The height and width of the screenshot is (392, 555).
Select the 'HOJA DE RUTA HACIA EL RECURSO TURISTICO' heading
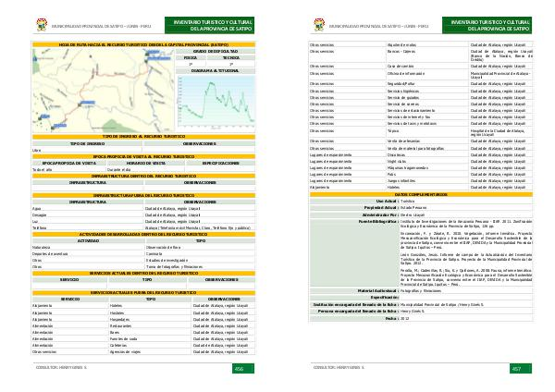pos(143,45)
